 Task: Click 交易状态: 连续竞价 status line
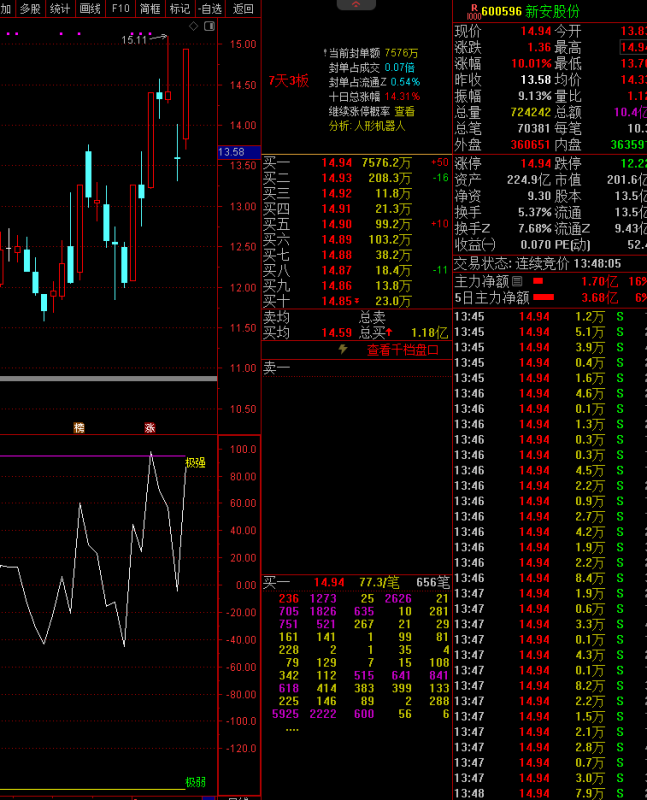(538, 264)
